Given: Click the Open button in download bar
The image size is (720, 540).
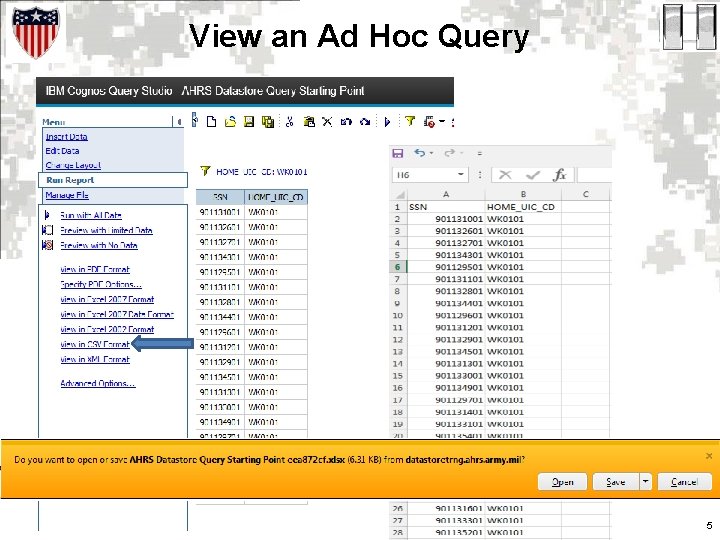Looking at the screenshot, I should point(562,482).
